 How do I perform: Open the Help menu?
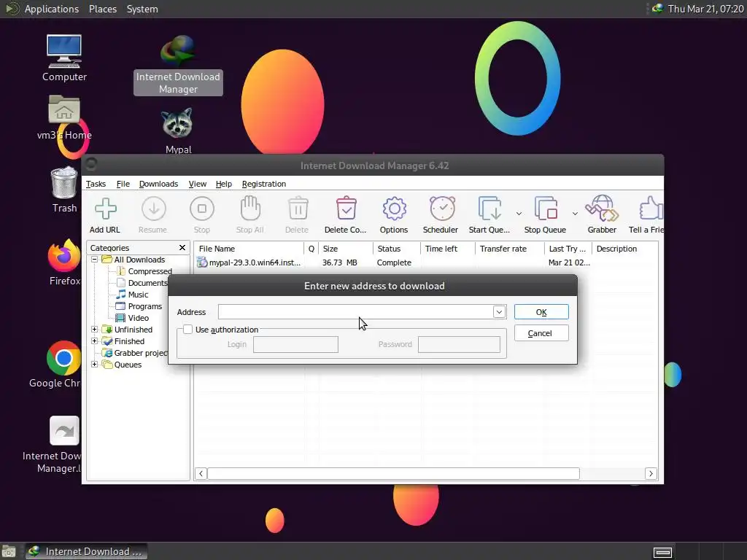(x=223, y=184)
